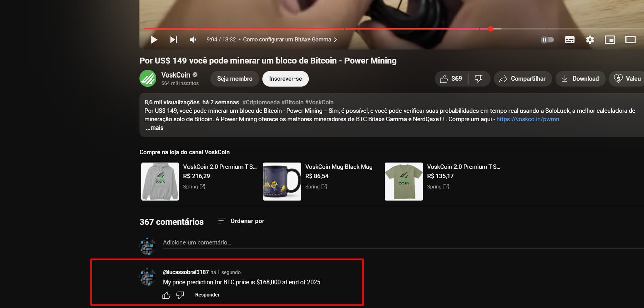The image size is (644, 308).
Task: Open VoskCoin channel avatar
Action: click(x=148, y=78)
